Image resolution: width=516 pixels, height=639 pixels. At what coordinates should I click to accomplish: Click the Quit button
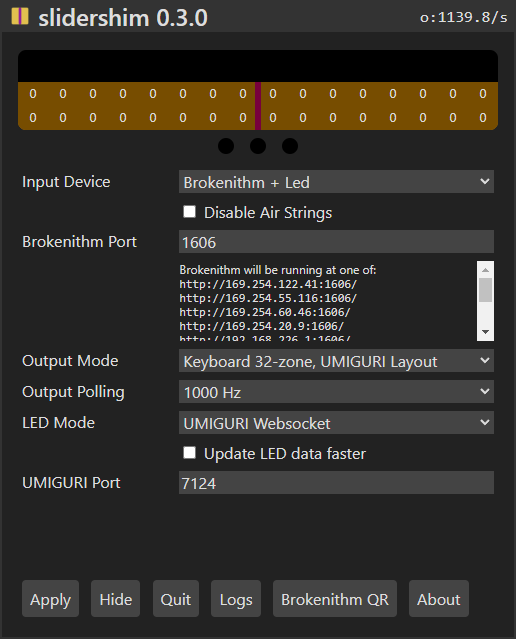tap(176, 599)
